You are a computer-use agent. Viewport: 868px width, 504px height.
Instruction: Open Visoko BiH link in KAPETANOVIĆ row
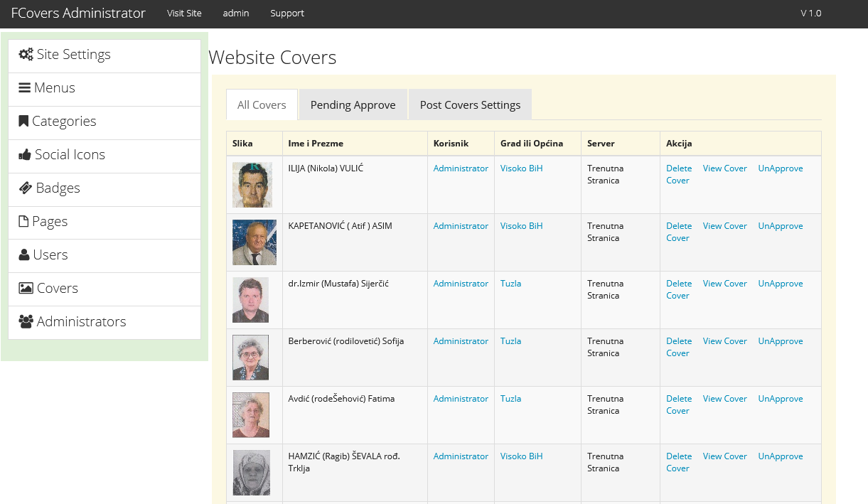pos(521,226)
